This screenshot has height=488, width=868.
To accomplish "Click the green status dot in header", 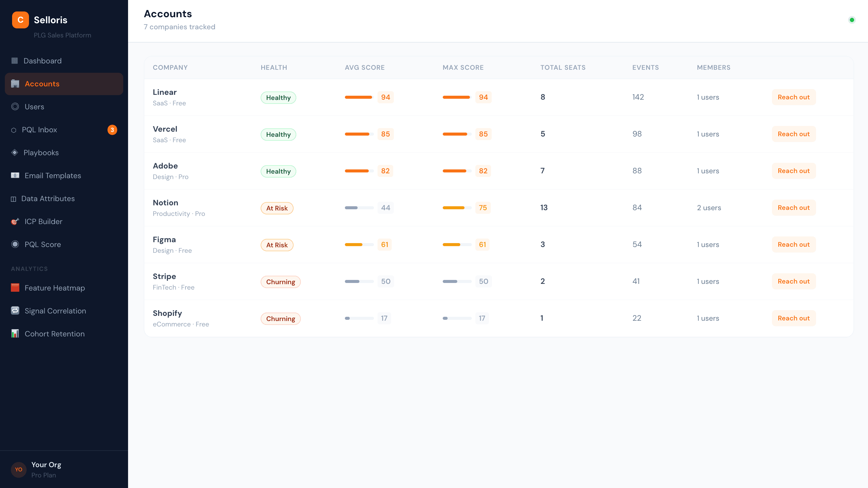I will click(x=852, y=20).
